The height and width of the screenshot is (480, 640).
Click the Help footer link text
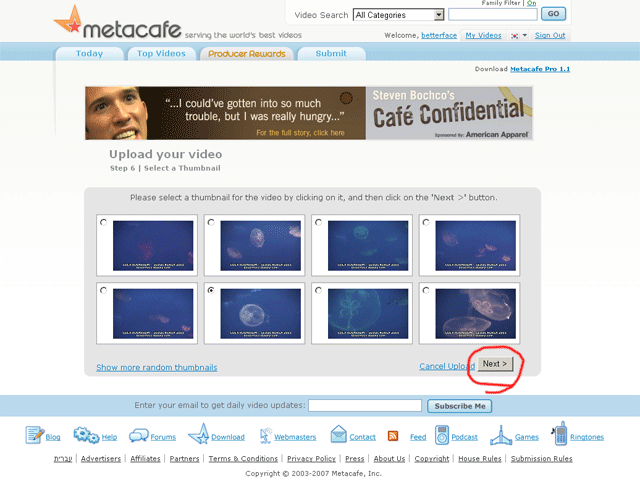coord(109,437)
